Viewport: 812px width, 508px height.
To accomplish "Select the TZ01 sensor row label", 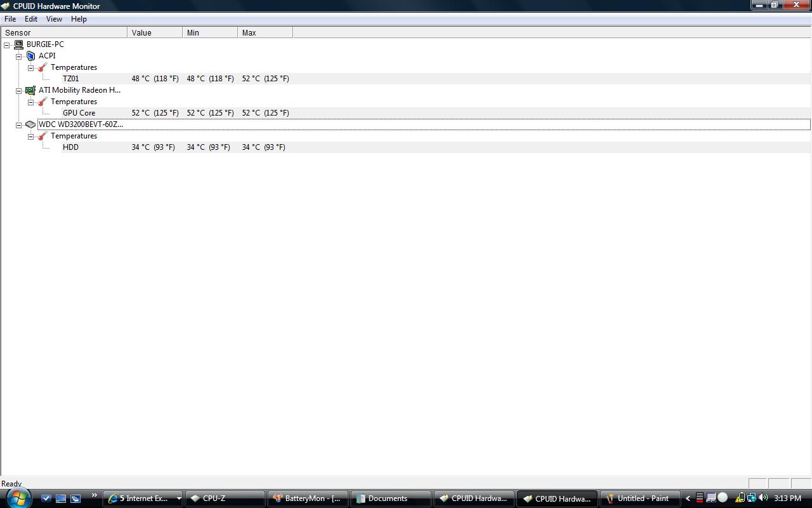I will 70,79.
